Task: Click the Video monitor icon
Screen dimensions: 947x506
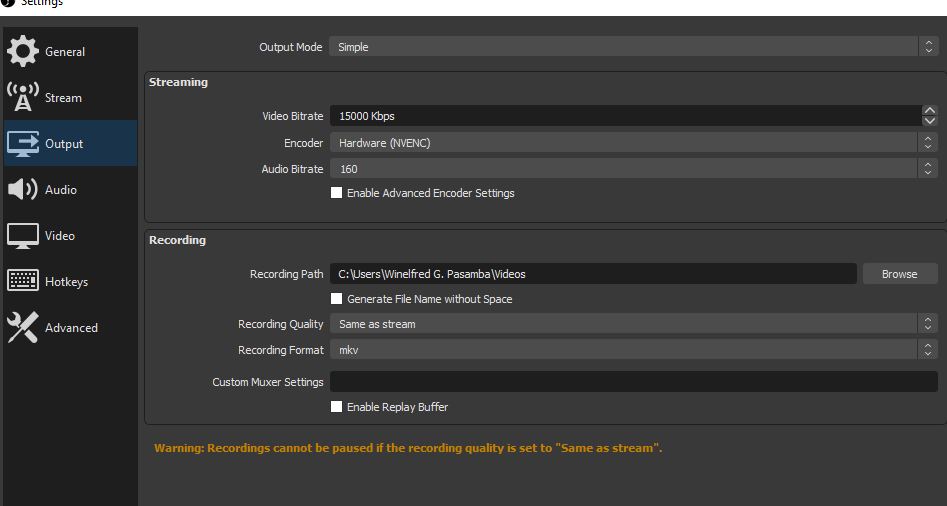Action: pos(23,236)
